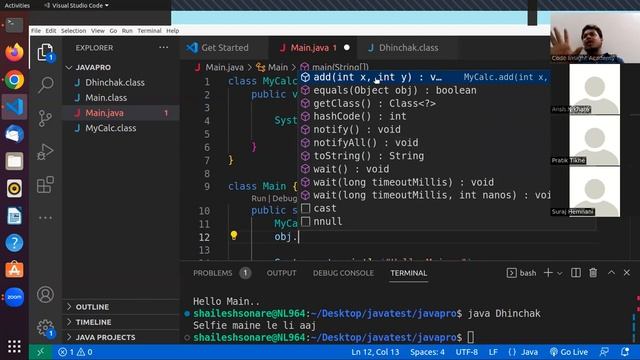Screen dimensions: 640x360
Task: Launch Firefox from the Ubuntu dock
Action: click(x=14, y=52)
